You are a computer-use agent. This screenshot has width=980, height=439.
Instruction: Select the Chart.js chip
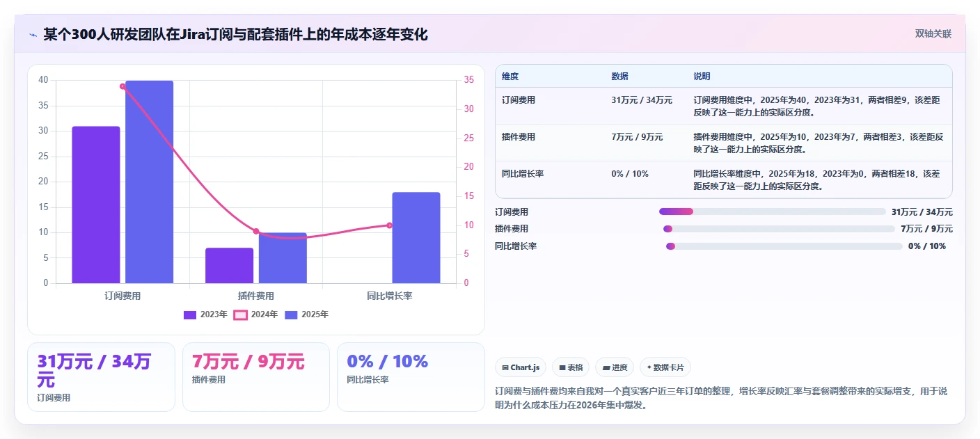coord(521,367)
